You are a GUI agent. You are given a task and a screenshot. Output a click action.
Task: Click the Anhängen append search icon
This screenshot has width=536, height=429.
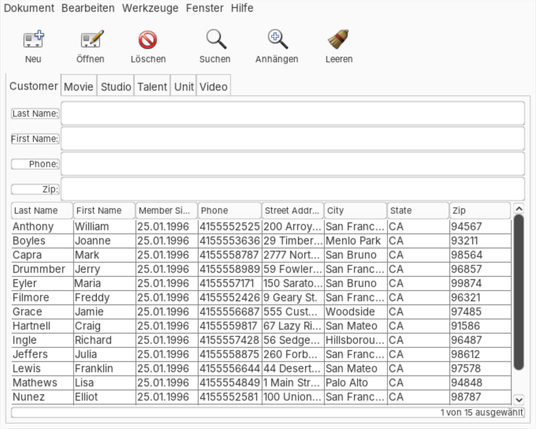(x=277, y=39)
